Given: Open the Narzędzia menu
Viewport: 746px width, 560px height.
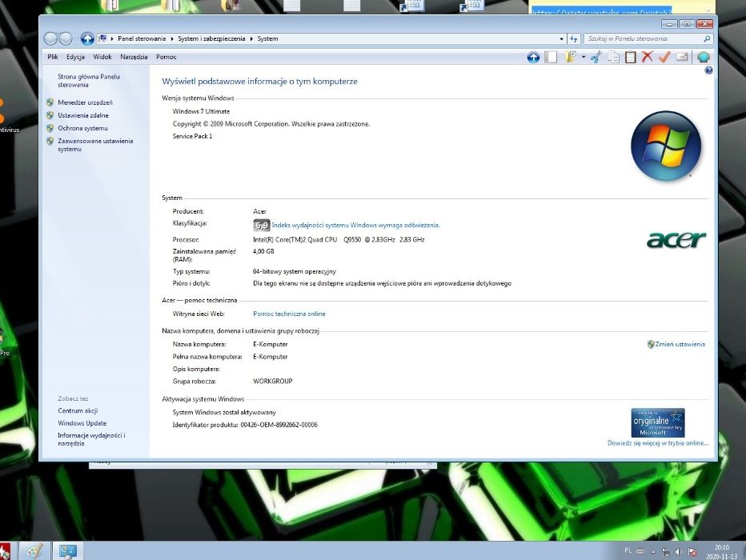Looking at the screenshot, I should point(134,57).
